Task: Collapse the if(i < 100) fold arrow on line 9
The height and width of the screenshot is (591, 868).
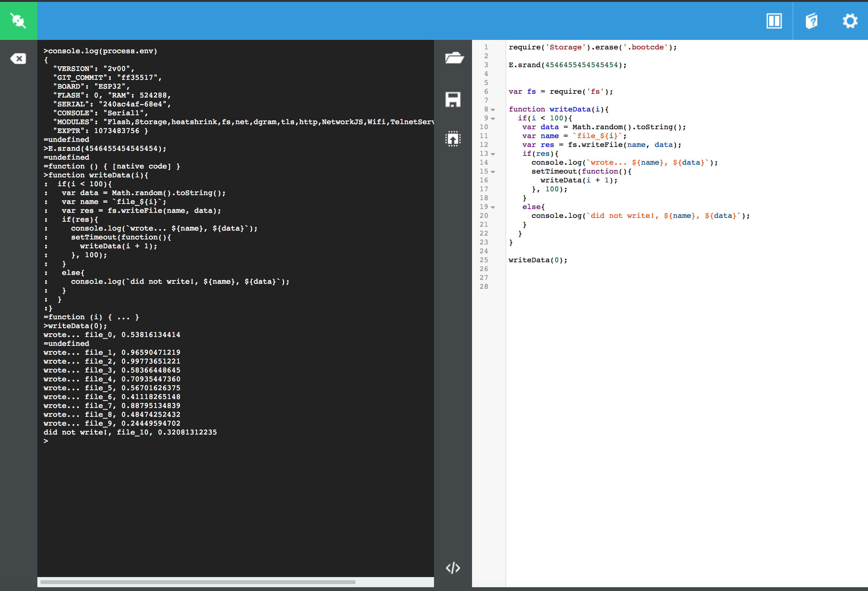Action: [493, 119]
